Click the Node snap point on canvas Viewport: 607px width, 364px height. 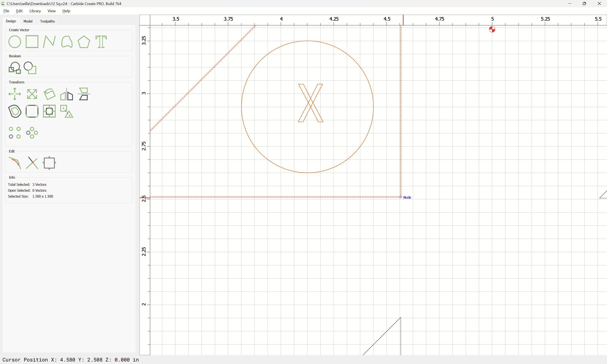[x=401, y=197]
